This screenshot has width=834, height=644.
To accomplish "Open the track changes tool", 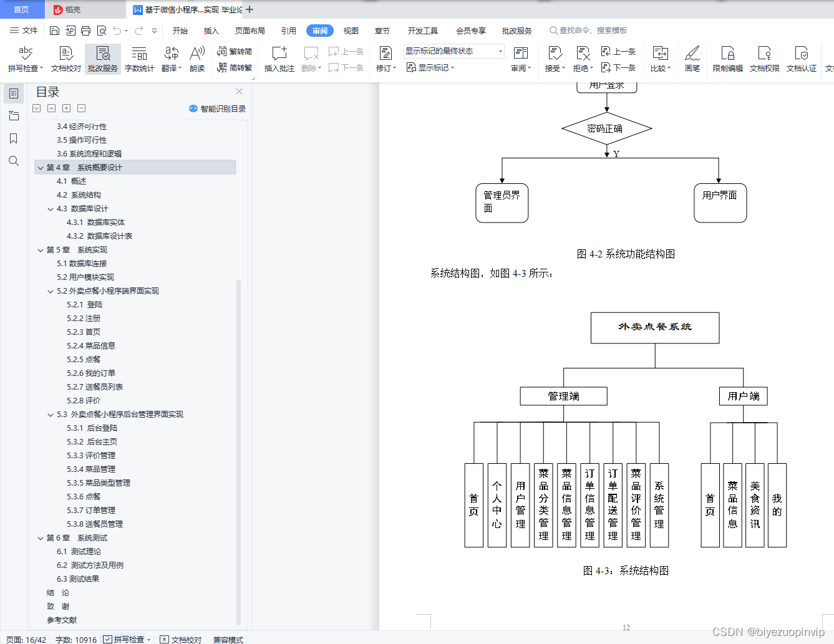I will pos(385,59).
